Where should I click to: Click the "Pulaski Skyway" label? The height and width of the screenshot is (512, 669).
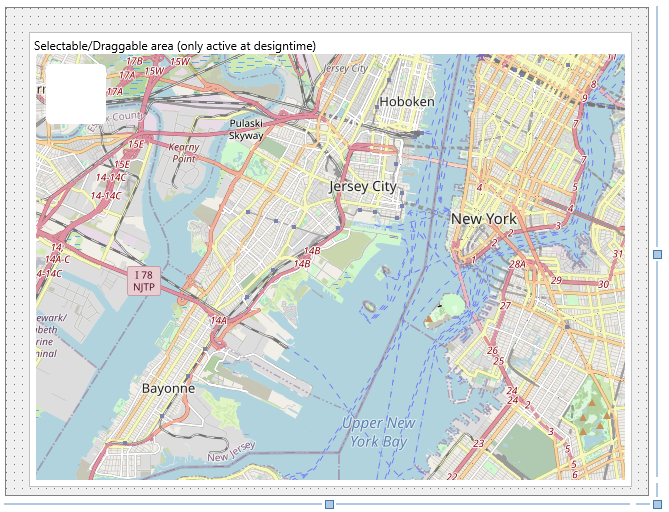tap(246, 129)
